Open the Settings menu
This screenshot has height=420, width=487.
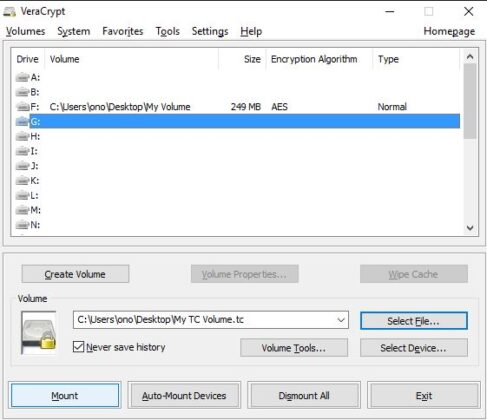click(x=210, y=31)
